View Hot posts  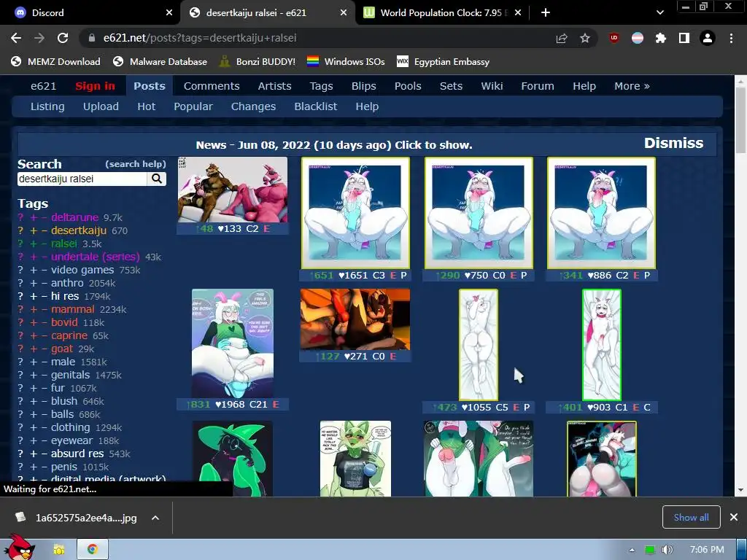(146, 106)
